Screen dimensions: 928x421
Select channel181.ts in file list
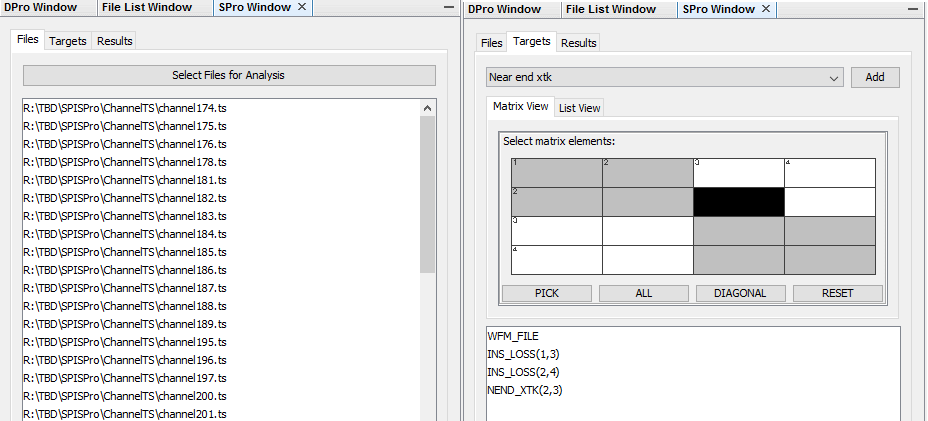(125, 180)
